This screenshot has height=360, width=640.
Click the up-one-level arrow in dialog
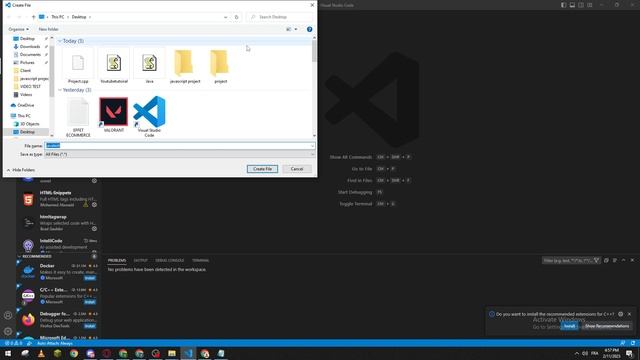(x=33, y=17)
